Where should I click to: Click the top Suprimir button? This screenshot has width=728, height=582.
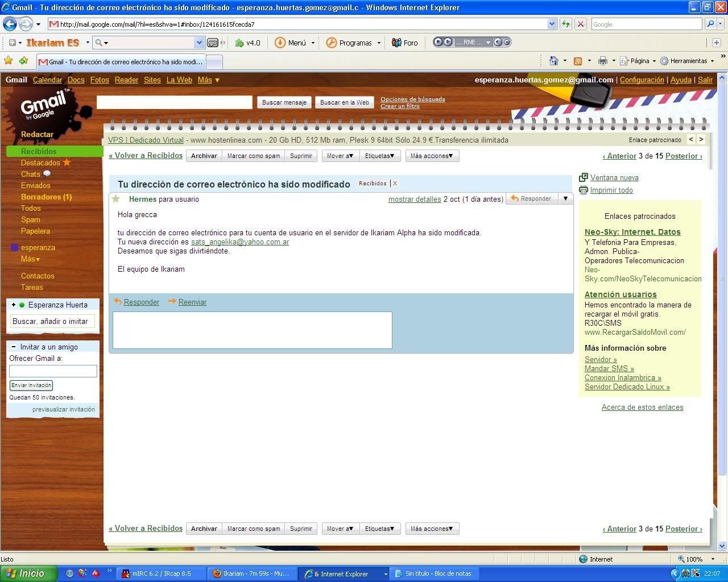(301, 156)
